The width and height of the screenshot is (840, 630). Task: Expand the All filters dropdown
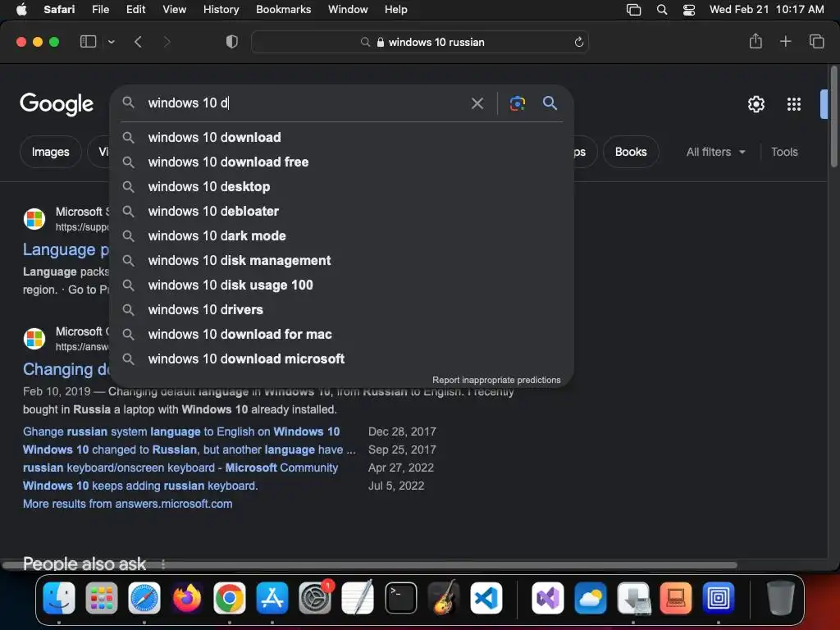coord(715,152)
